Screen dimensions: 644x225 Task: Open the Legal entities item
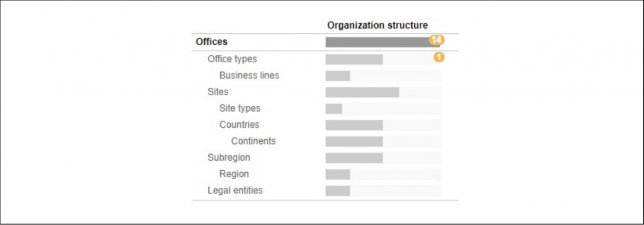point(235,191)
